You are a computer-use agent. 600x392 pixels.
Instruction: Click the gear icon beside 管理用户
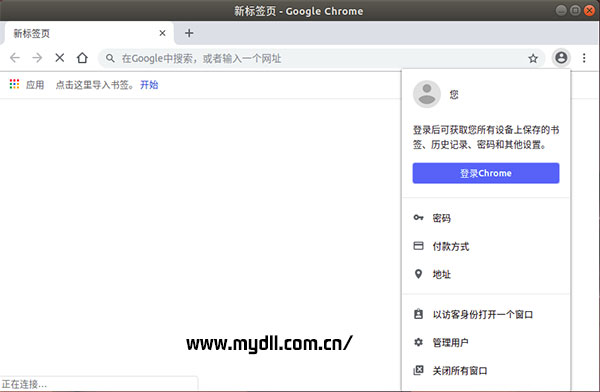(418, 342)
